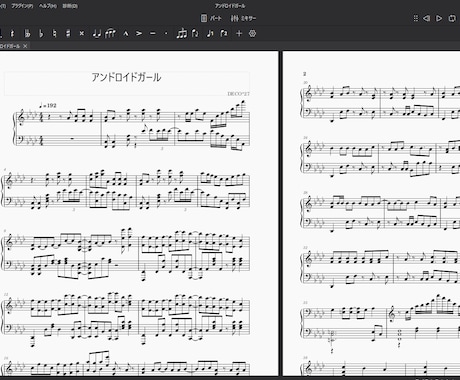Image resolution: width=460 pixels, height=380 pixels.
Task: Apply the sharp accidental
Action: coord(68,33)
